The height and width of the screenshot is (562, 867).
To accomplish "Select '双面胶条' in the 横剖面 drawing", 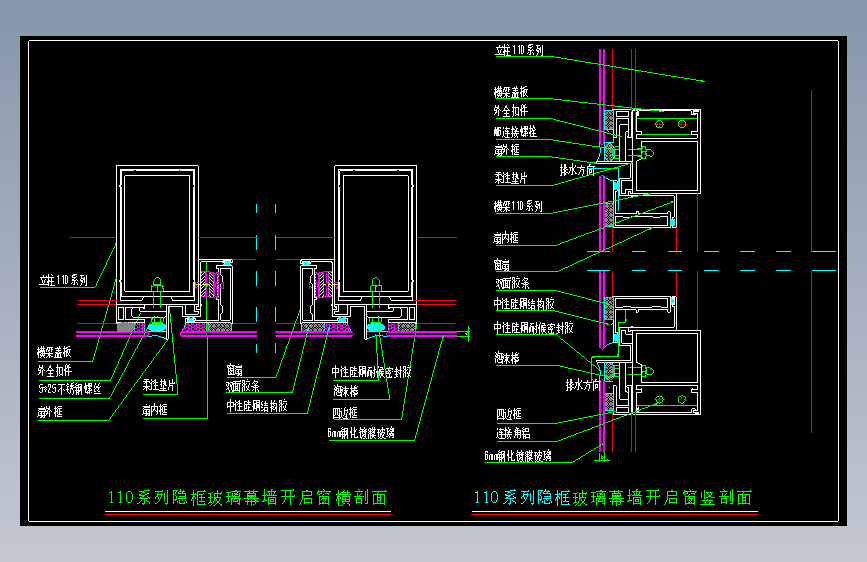I will [x=243, y=386].
